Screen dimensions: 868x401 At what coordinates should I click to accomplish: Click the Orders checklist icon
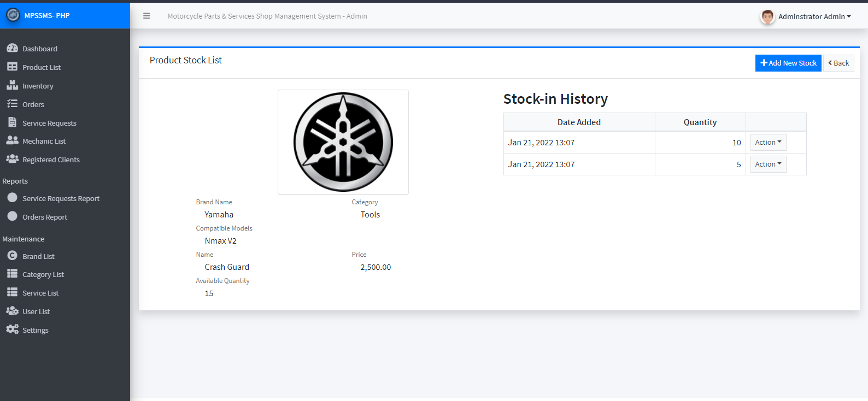point(12,104)
